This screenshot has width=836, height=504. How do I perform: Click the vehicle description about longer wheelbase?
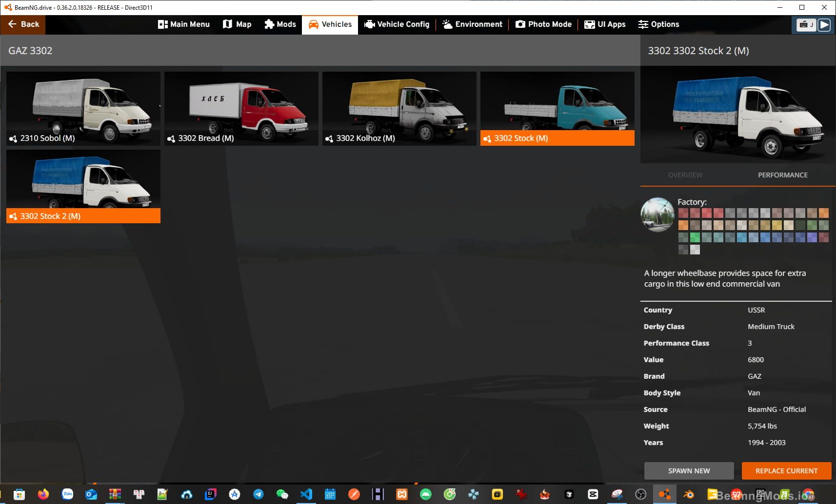[725, 278]
